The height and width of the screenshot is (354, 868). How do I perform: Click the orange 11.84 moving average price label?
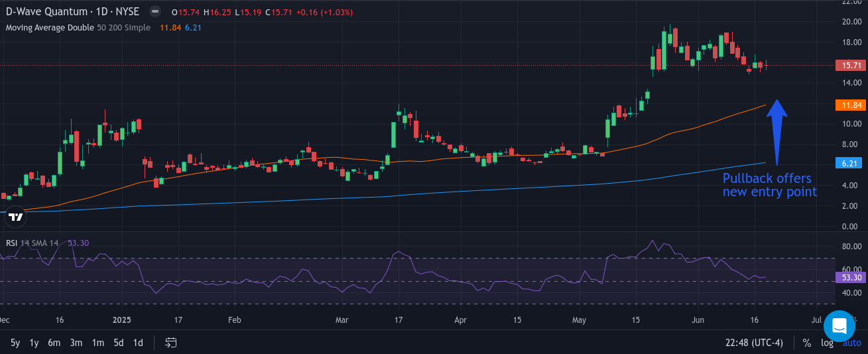(851, 105)
